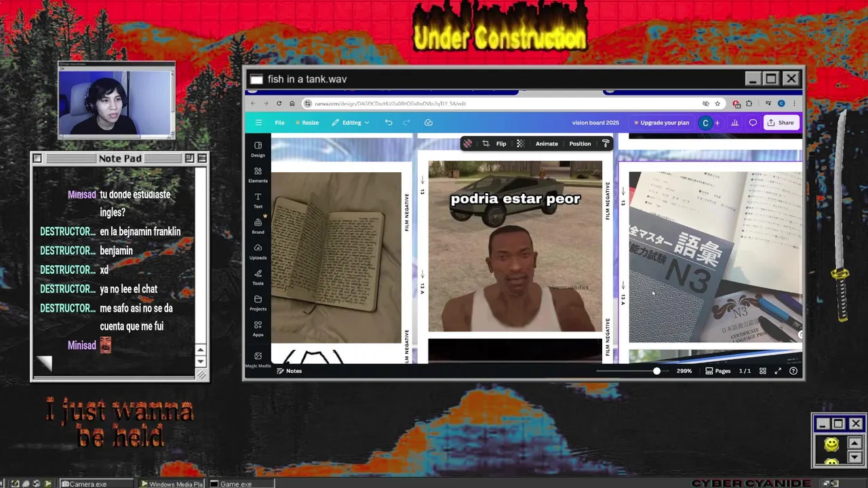Viewport: 868px width, 488px height.
Task: Go back in the browser
Action: (x=253, y=104)
